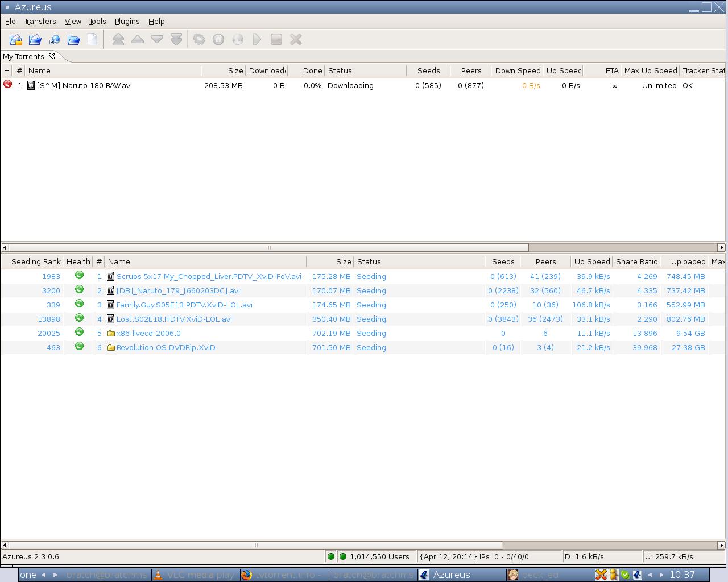
Task: Click the Move Down arrow toolbar icon
Action: pyautogui.click(x=157, y=40)
